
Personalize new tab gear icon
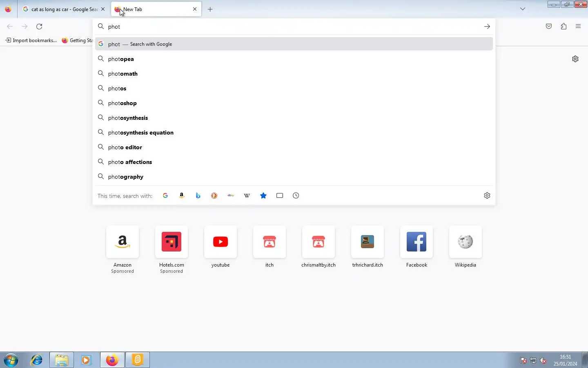coord(575,59)
